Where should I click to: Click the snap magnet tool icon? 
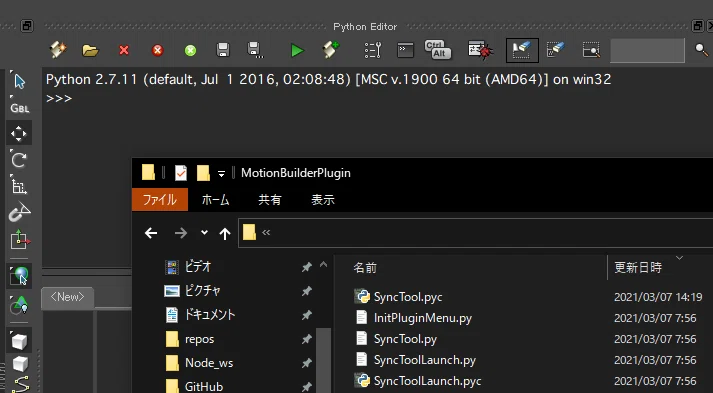(19, 212)
